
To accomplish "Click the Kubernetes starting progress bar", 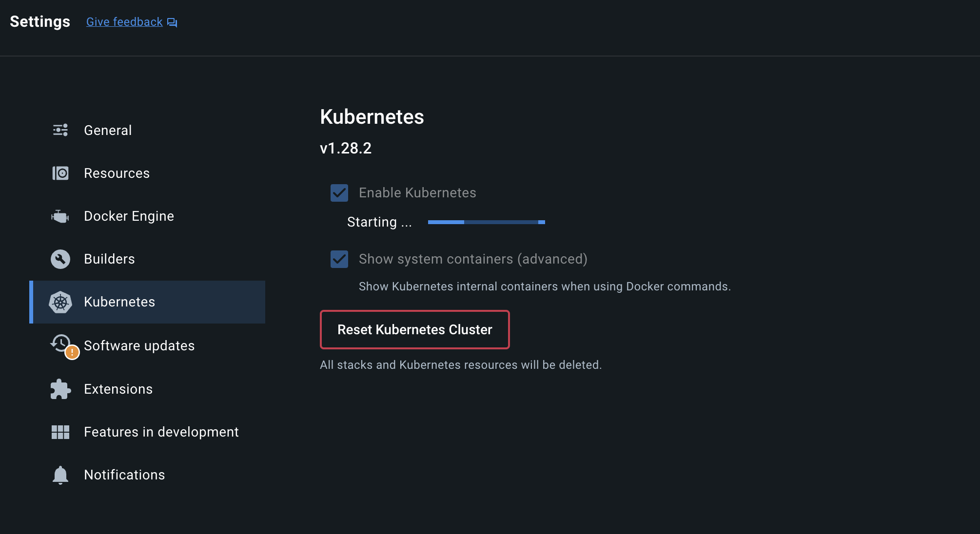I will coord(486,222).
